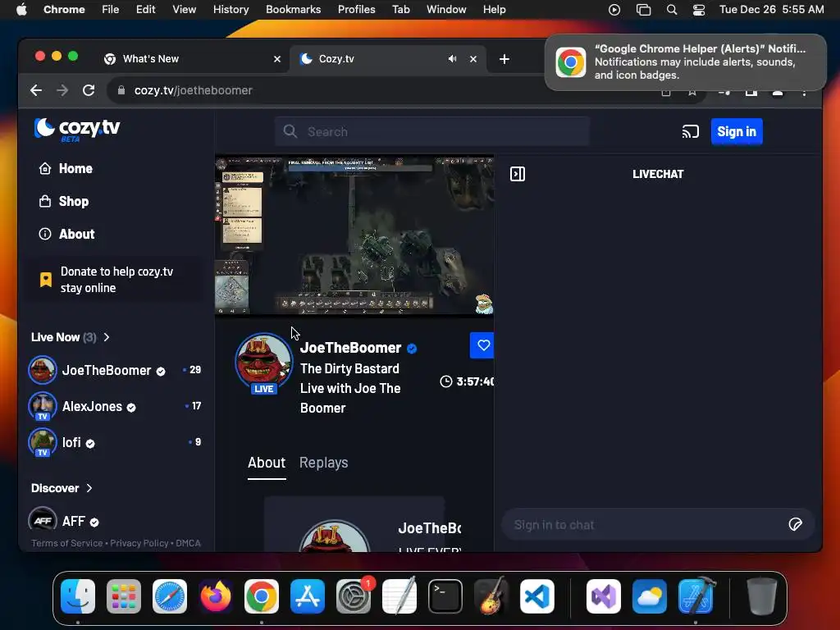
Task: Click the cast to device icon
Action: (690, 132)
